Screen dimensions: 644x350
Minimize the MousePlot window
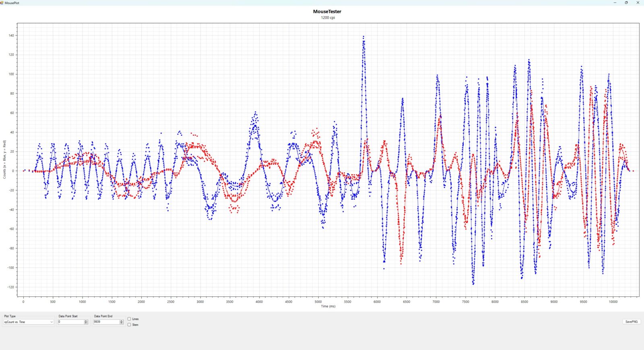(x=615, y=3)
